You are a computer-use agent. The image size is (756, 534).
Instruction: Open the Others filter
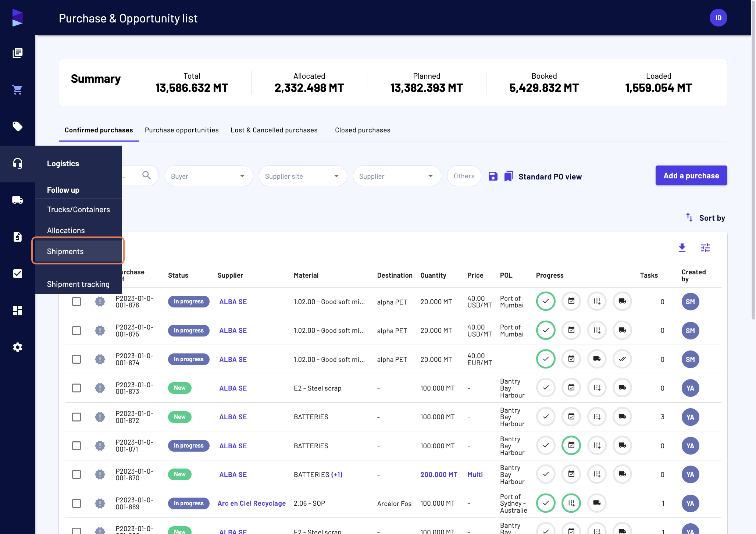point(464,176)
